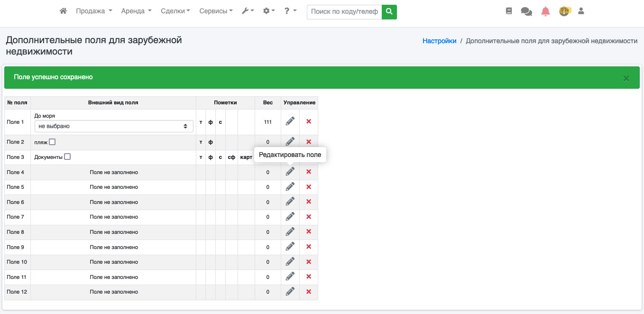Delete Поле 12 using red cross
The height and width of the screenshot is (314, 644).
pos(309,292)
